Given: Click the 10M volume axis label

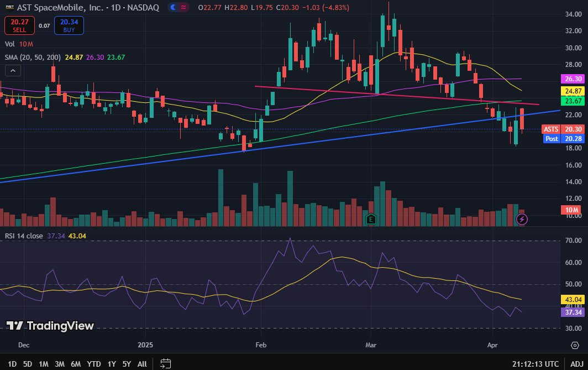Looking at the screenshot, I should click(x=571, y=210).
